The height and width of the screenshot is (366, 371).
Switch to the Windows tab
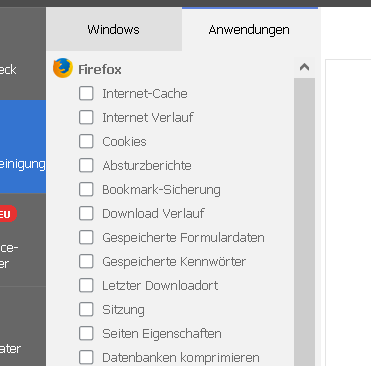click(114, 30)
